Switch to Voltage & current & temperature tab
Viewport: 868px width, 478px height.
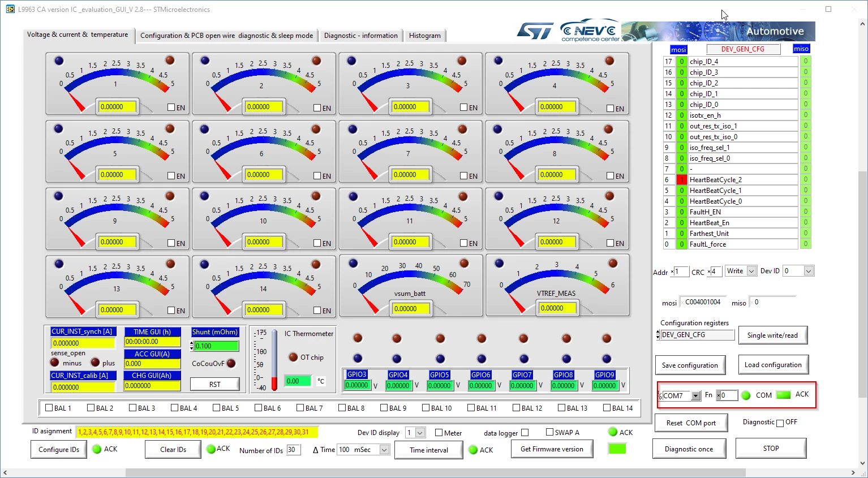point(78,35)
